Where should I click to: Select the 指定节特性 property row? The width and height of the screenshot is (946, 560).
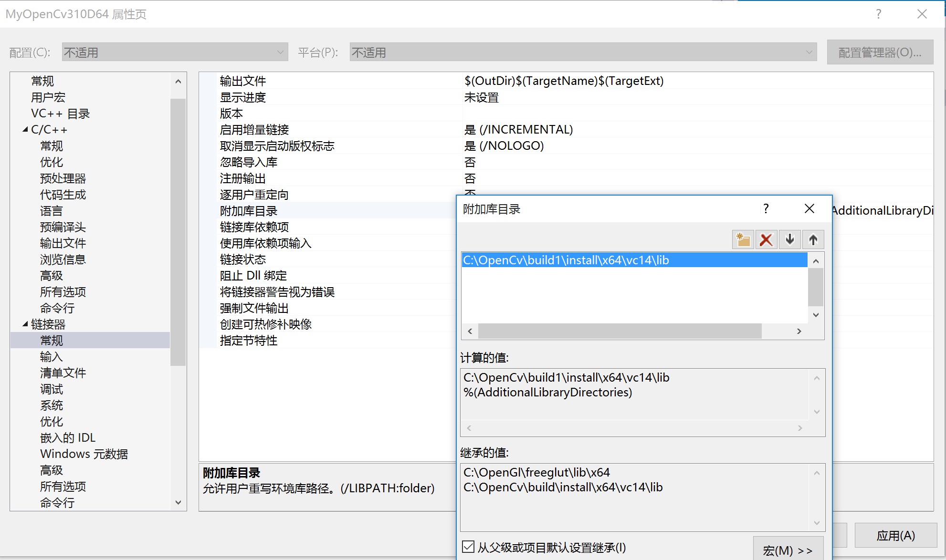coord(328,341)
